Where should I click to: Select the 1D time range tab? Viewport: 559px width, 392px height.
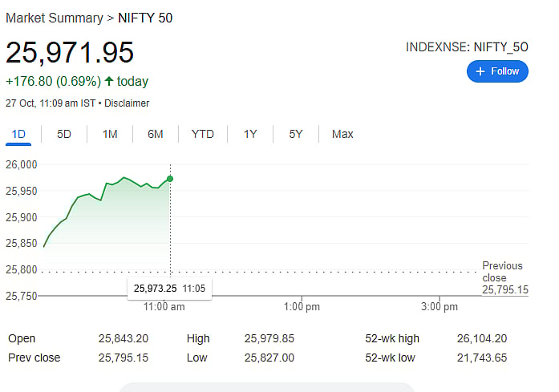pyautogui.click(x=18, y=134)
